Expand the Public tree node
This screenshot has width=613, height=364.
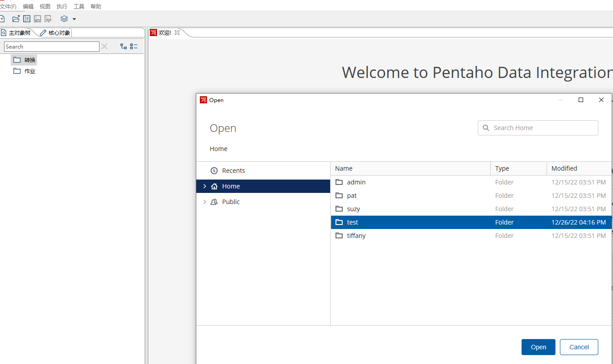tap(205, 202)
